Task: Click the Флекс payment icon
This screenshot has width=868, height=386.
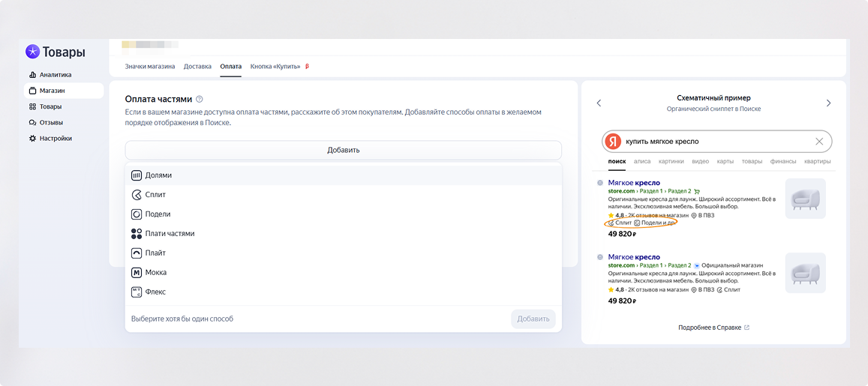Action: tap(137, 292)
